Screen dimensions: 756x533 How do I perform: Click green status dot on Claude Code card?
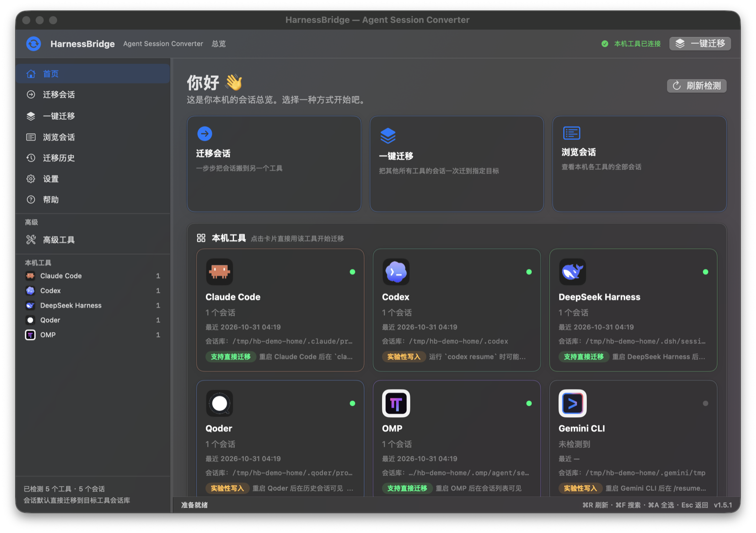[352, 272]
